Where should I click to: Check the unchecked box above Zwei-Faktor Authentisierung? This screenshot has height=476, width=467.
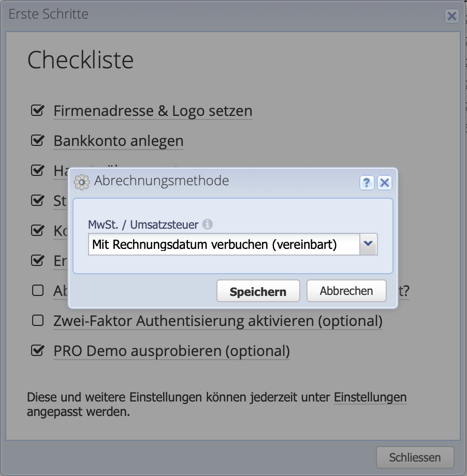pos(37,290)
